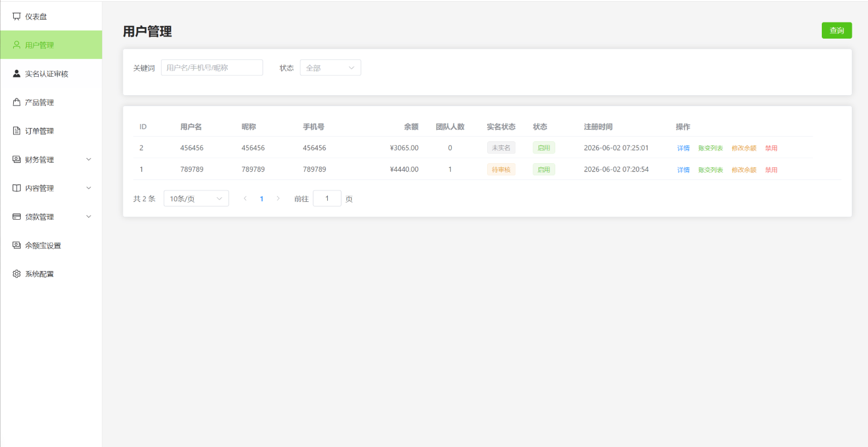
Task: Click 修改余额 for user 789789
Action: coord(744,170)
